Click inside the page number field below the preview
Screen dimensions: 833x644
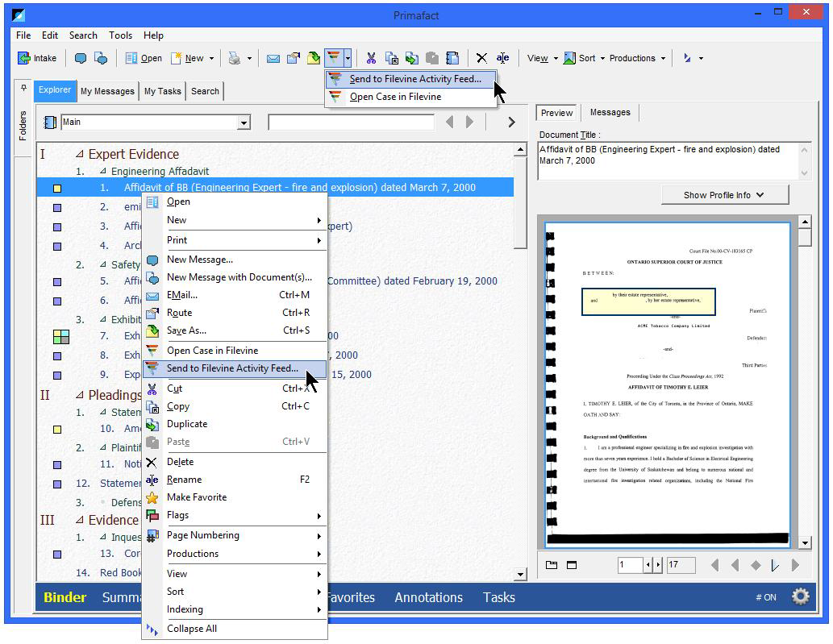(x=631, y=564)
